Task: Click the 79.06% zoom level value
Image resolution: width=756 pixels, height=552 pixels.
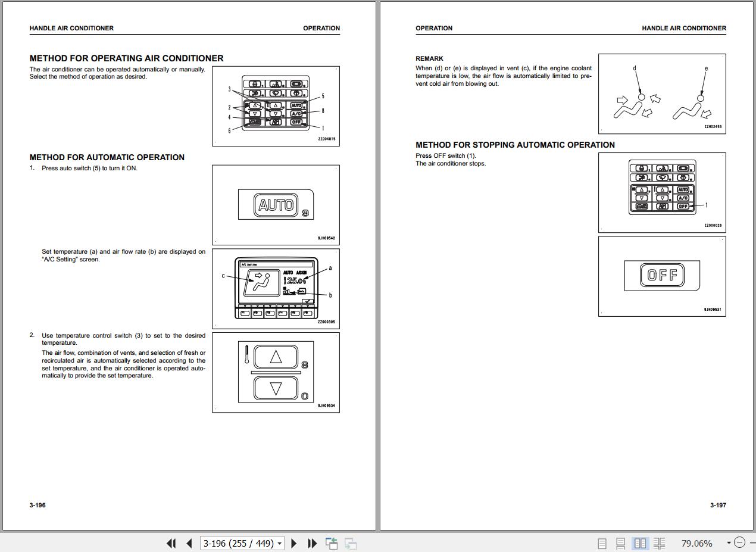Action: [696, 543]
